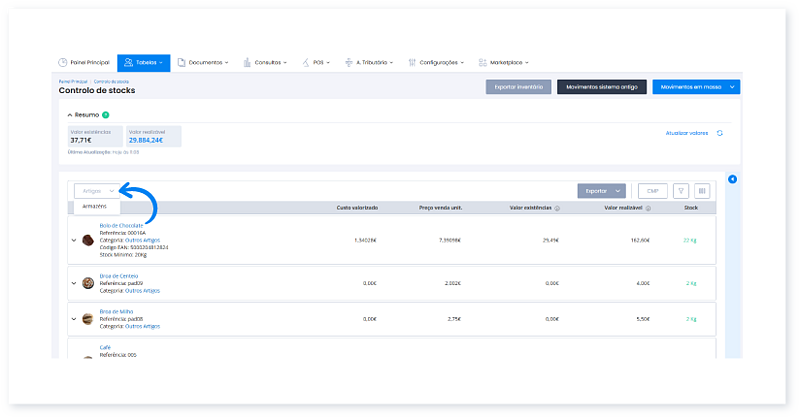Screen dimensions: 800x419
Task: Click the Atualizar valores link
Action: 686,132
